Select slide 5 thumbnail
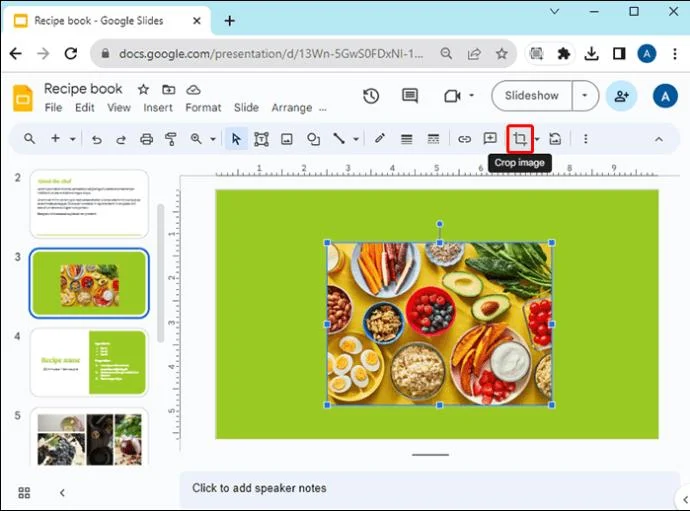The image size is (690, 511). point(89,437)
